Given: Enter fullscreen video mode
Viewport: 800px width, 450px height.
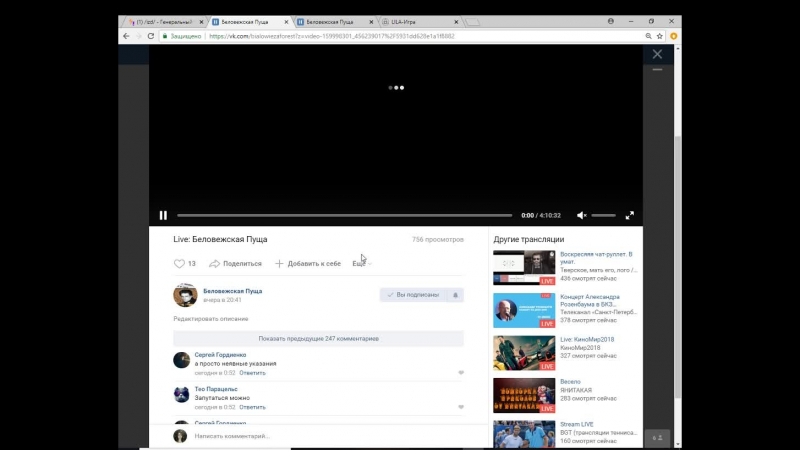Looking at the screenshot, I should click(x=630, y=215).
